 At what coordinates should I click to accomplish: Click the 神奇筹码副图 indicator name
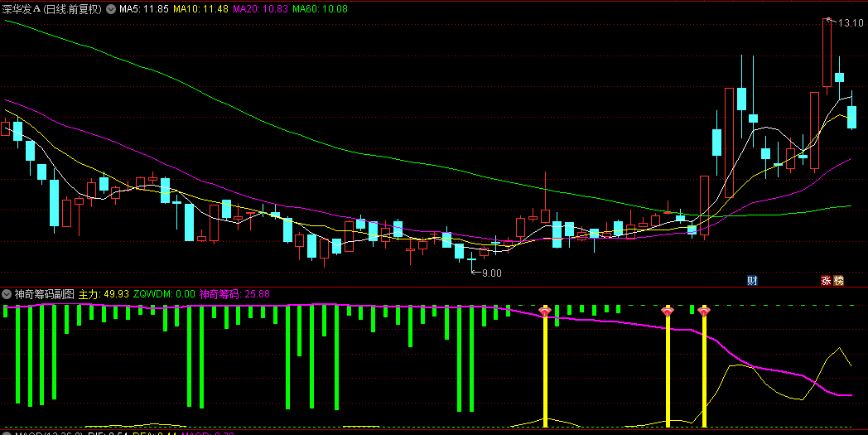pos(44,294)
